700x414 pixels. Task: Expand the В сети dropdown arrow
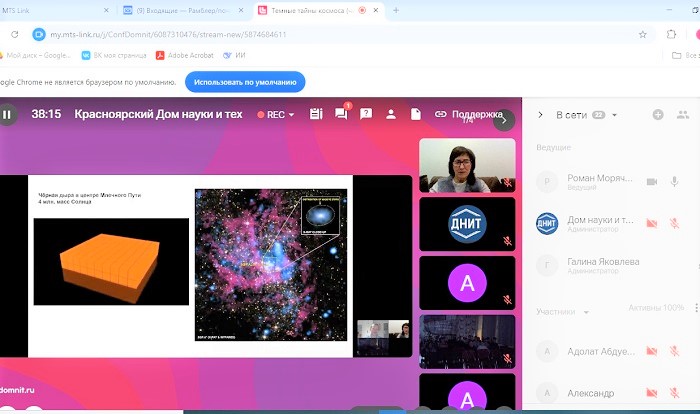614,115
